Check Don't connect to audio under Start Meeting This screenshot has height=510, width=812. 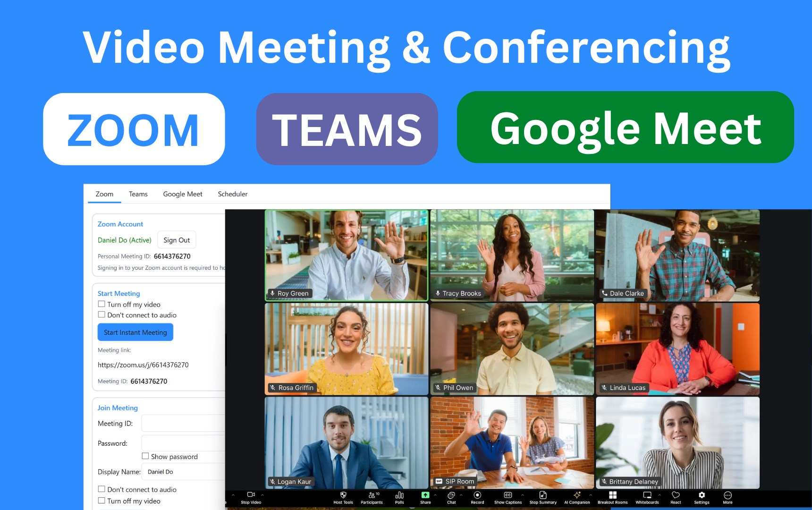pyautogui.click(x=101, y=314)
